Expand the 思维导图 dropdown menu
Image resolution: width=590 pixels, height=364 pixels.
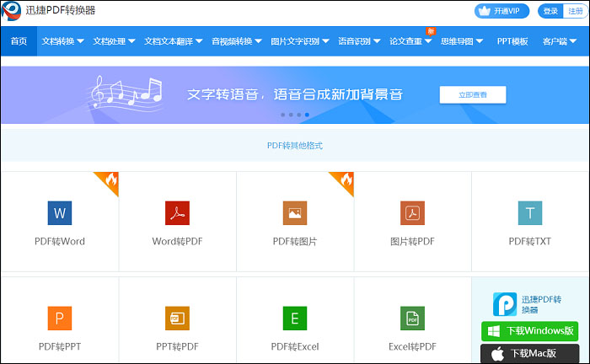(x=462, y=41)
